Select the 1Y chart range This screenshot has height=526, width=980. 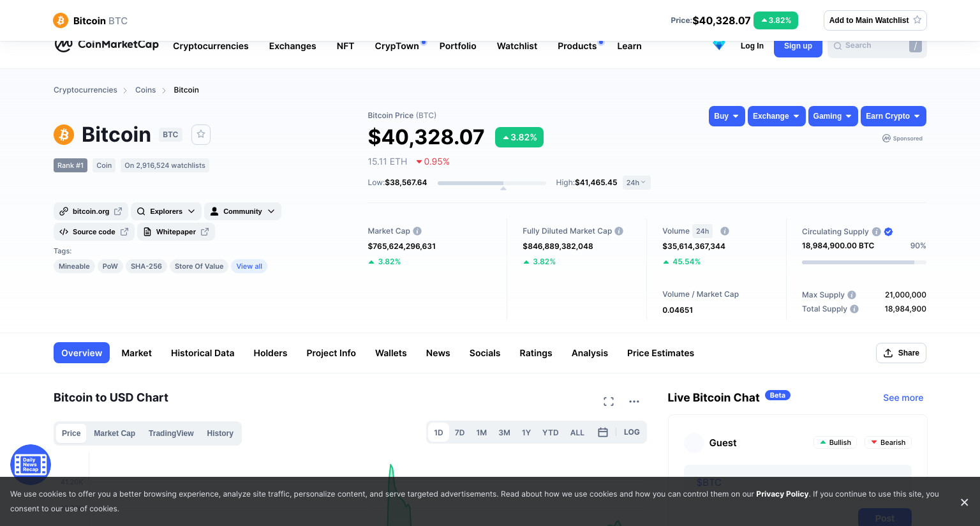click(x=526, y=433)
